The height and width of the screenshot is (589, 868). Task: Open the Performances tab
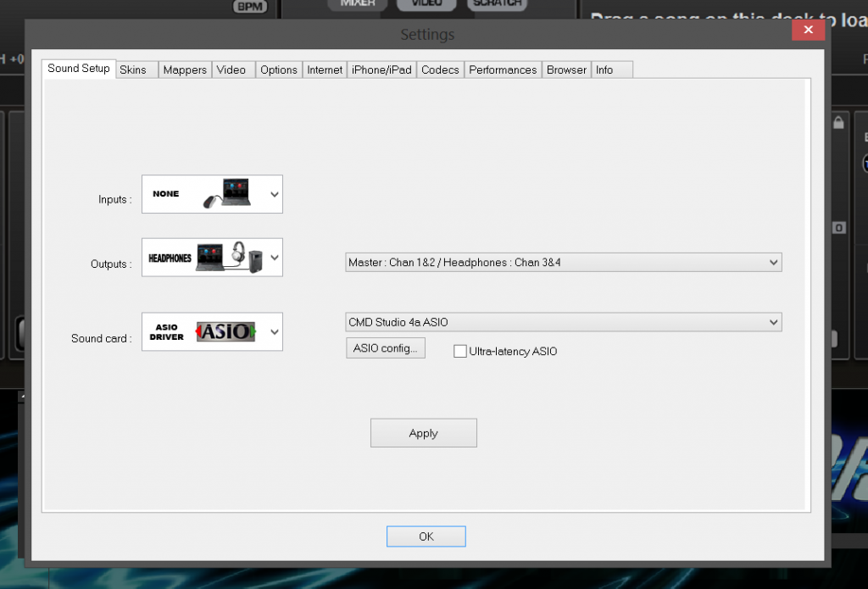pyautogui.click(x=504, y=69)
